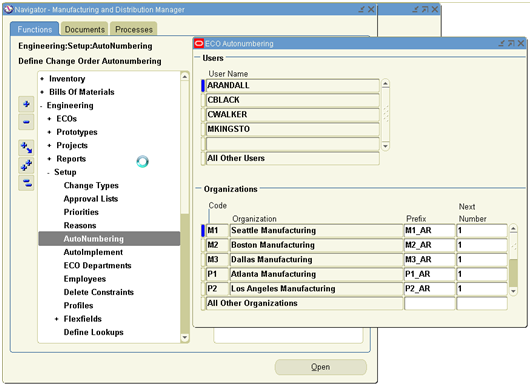Click organizations list scrollbar down arrow
The height and width of the screenshot is (388, 532).
click(513, 291)
